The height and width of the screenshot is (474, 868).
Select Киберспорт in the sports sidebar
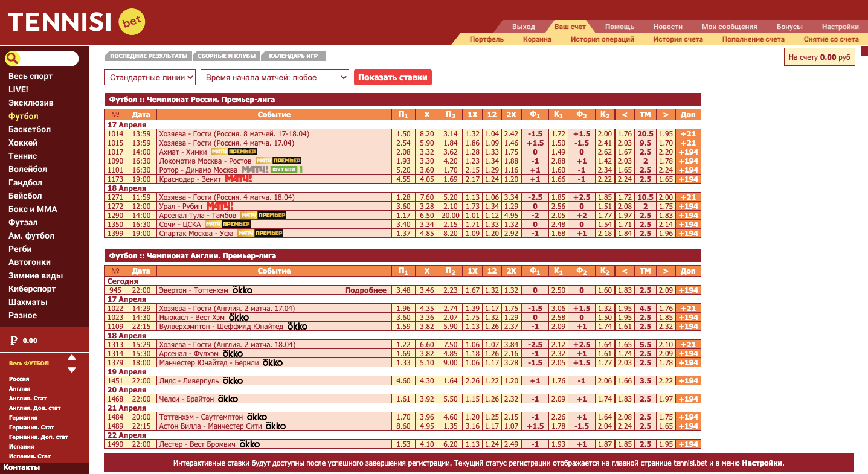pos(32,289)
